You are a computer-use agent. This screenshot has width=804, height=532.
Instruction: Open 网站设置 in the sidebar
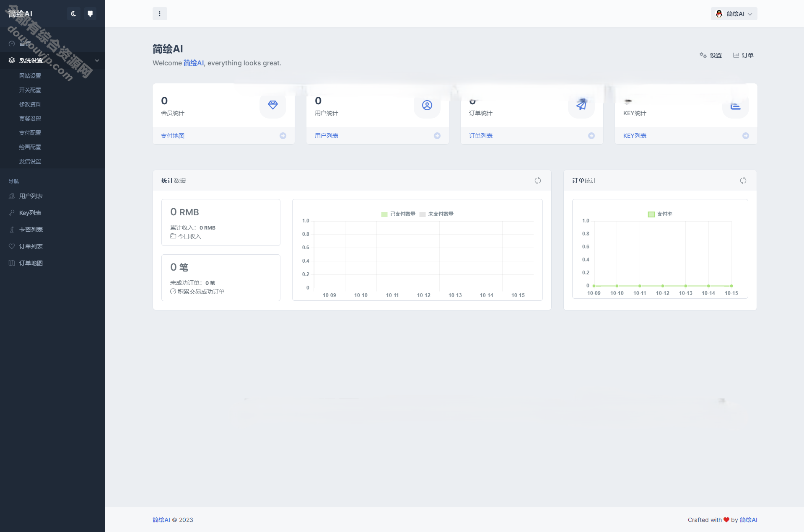point(30,76)
